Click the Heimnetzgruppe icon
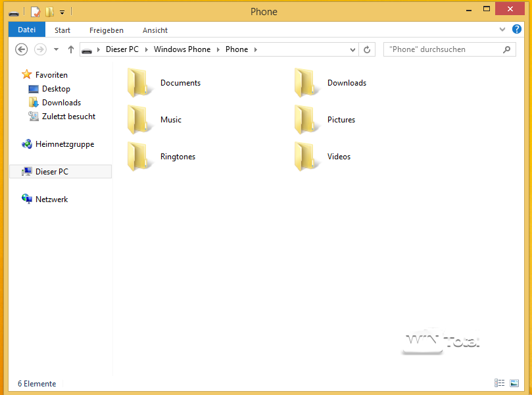 point(27,144)
